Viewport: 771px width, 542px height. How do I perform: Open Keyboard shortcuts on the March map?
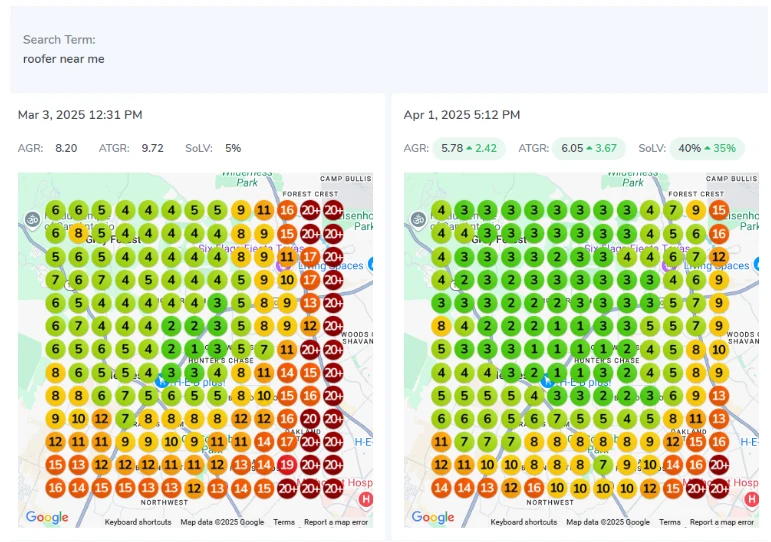pyautogui.click(x=139, y=522)
